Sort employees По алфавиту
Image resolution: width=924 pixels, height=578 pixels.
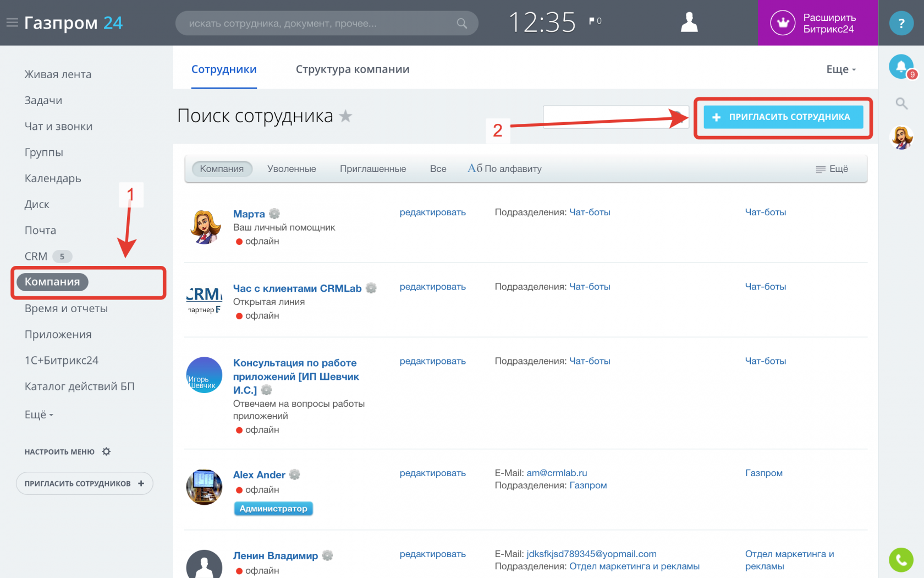pos(505,169)
